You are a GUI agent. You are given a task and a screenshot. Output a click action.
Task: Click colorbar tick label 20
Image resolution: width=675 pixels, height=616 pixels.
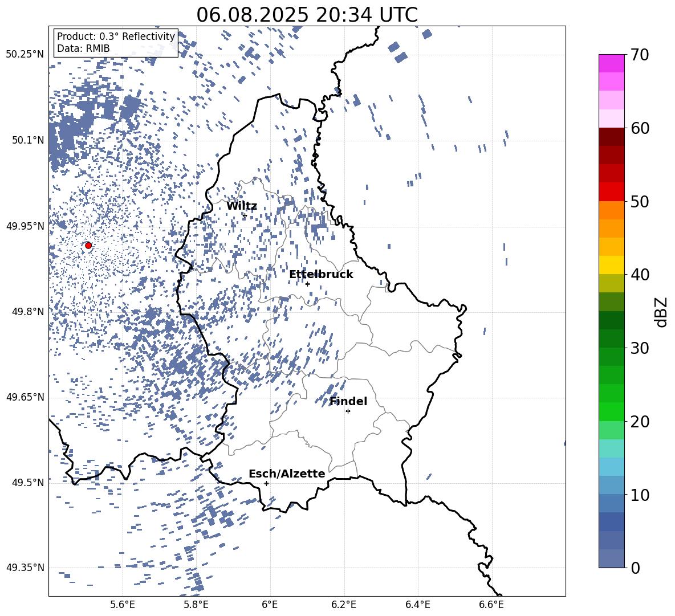click(x=640, y=422)
